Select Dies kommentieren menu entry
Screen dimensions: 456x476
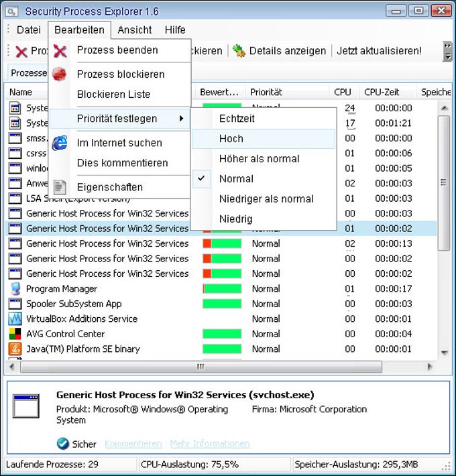click(120, 163)
